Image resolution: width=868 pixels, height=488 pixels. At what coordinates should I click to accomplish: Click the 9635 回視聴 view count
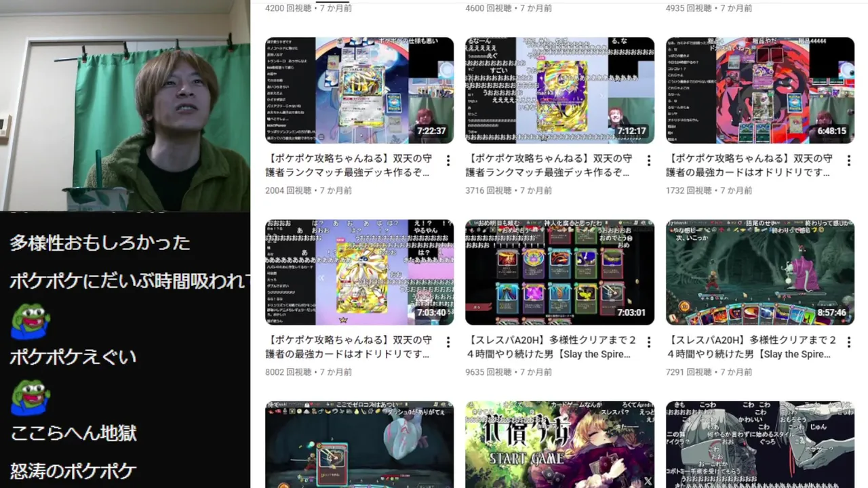488,372
